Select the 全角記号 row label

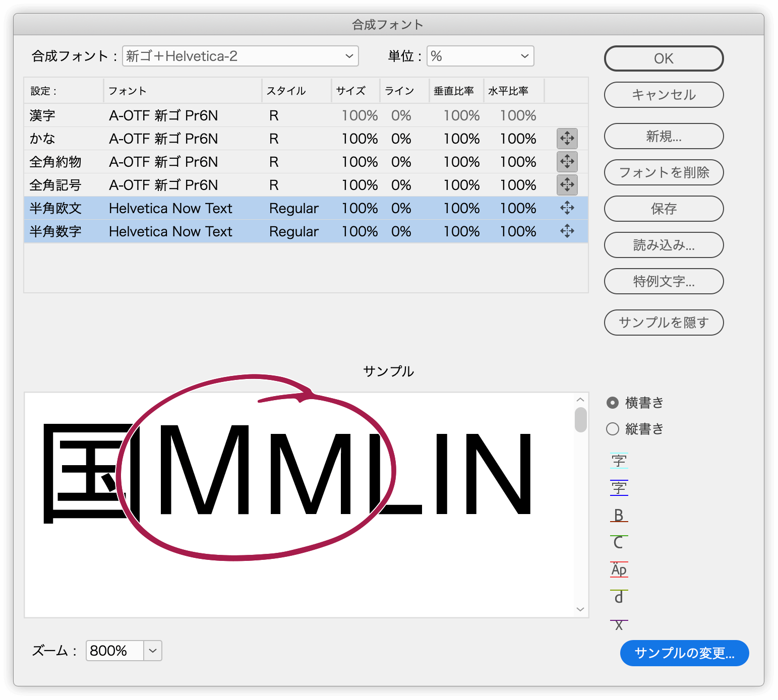(55, 185)
